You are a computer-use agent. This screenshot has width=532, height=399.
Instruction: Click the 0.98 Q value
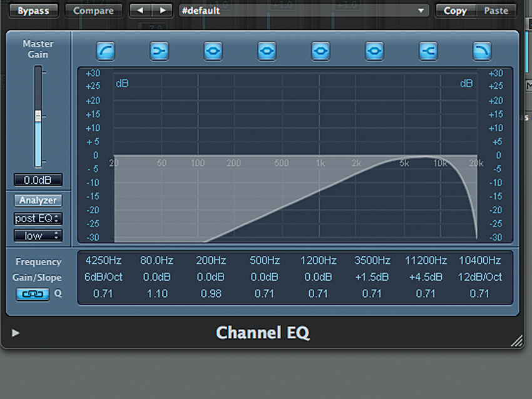(x=211, y=293)
